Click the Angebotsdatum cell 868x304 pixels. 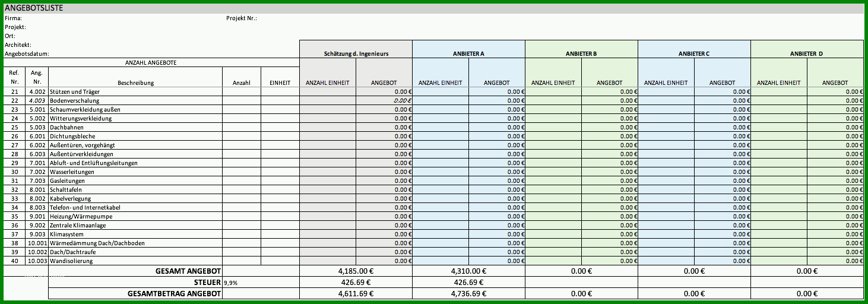click(x=27, y=53)
